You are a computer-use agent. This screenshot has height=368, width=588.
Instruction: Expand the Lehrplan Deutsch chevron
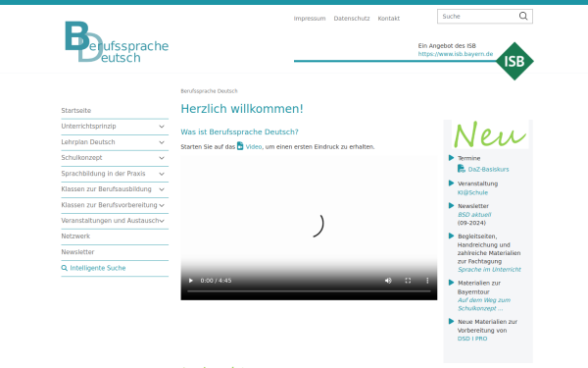(162, 142)
